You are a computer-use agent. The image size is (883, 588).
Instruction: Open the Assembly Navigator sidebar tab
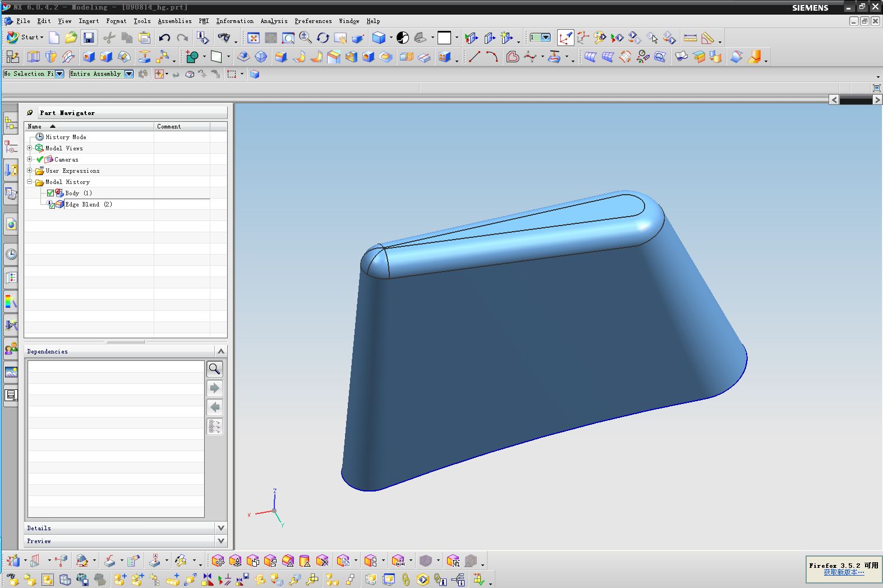[x=11, y=123]
